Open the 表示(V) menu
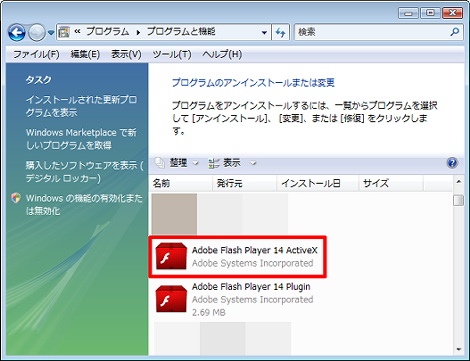470x361 pixels. coord(126,54)
